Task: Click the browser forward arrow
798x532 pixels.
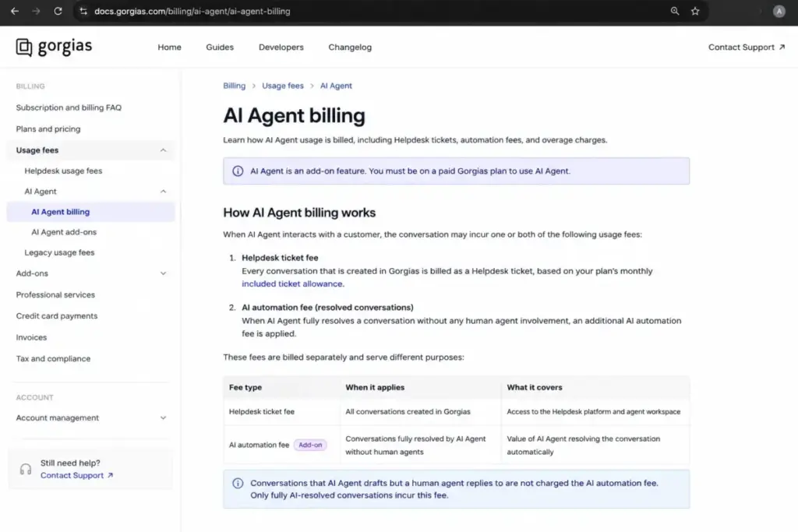Action: 36,11
